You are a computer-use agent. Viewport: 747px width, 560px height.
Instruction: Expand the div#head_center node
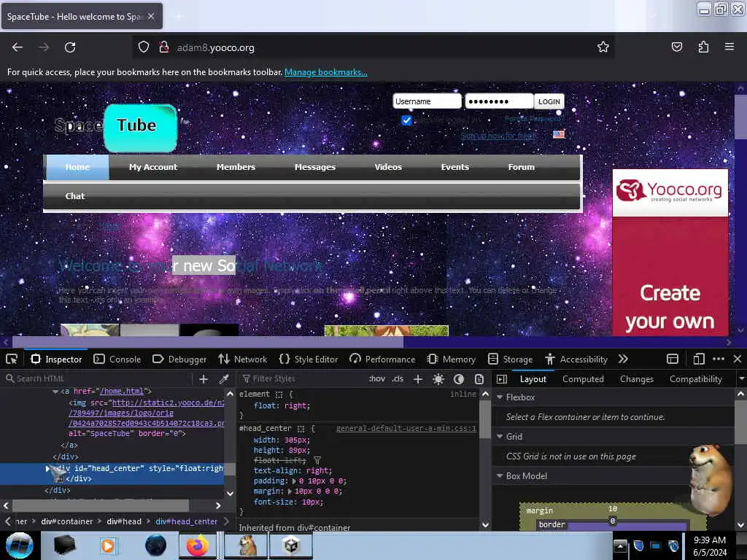coord(47,469)
